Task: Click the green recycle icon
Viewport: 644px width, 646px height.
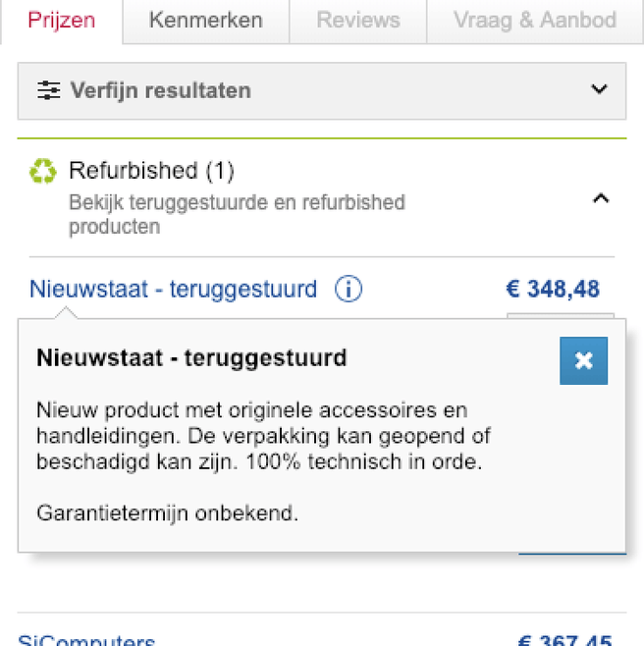Action: (43, 171)
